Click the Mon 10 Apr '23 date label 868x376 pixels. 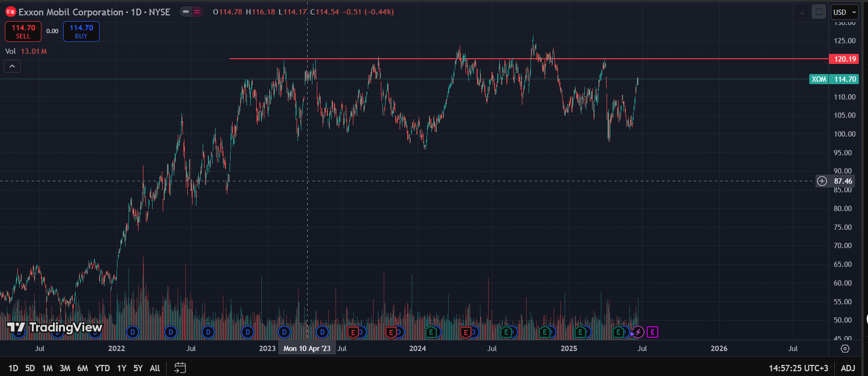pyautogui.click(x=307, y=349)
